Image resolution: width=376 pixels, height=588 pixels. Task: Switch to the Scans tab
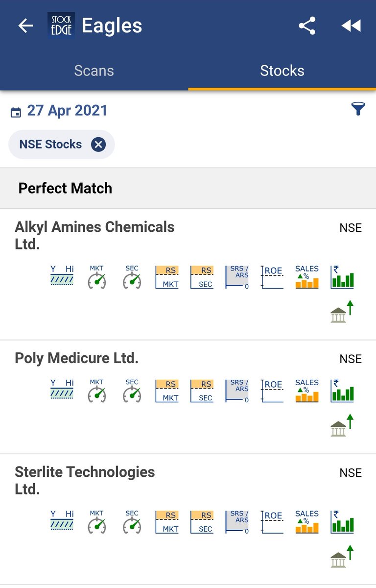click(x=94, y=71)
